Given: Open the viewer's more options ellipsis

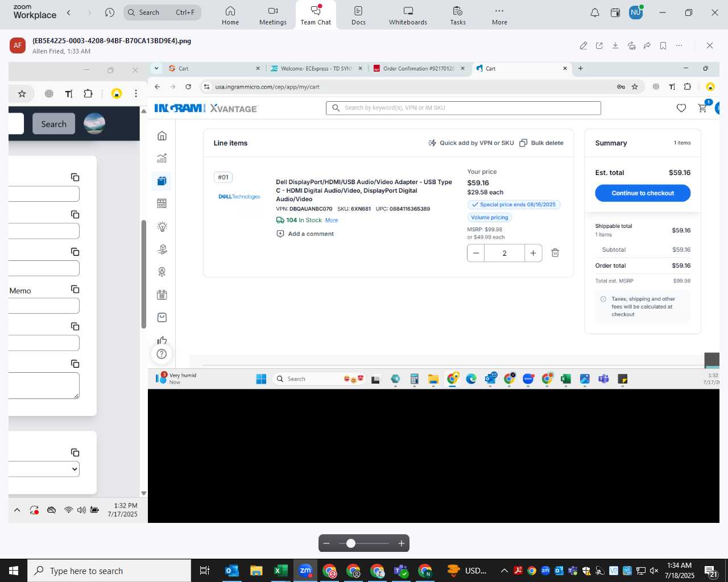Looking at the screenshot, I should (x=679, y=45).
